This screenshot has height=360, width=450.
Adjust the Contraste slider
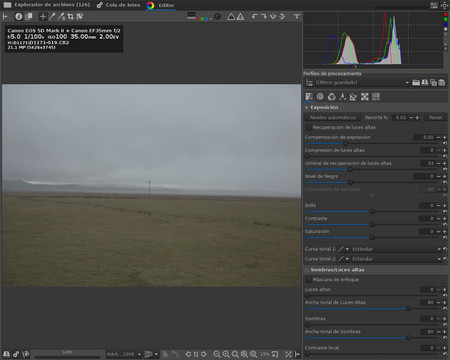(x=373, y=224)
